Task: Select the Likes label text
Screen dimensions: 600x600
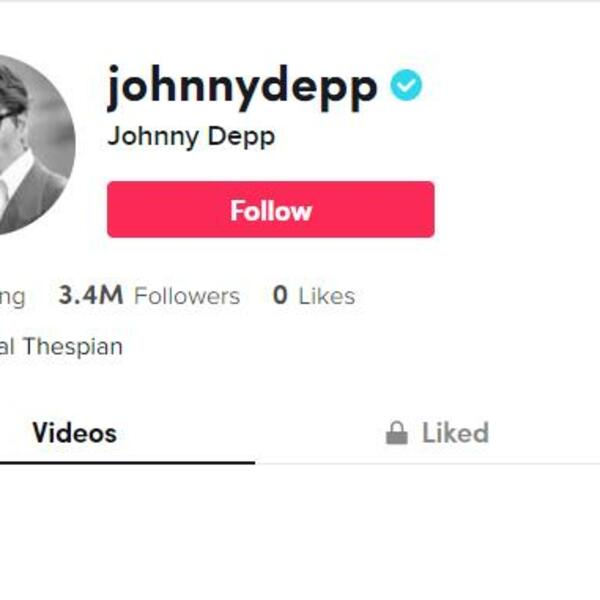Action: tap(326, 296)
